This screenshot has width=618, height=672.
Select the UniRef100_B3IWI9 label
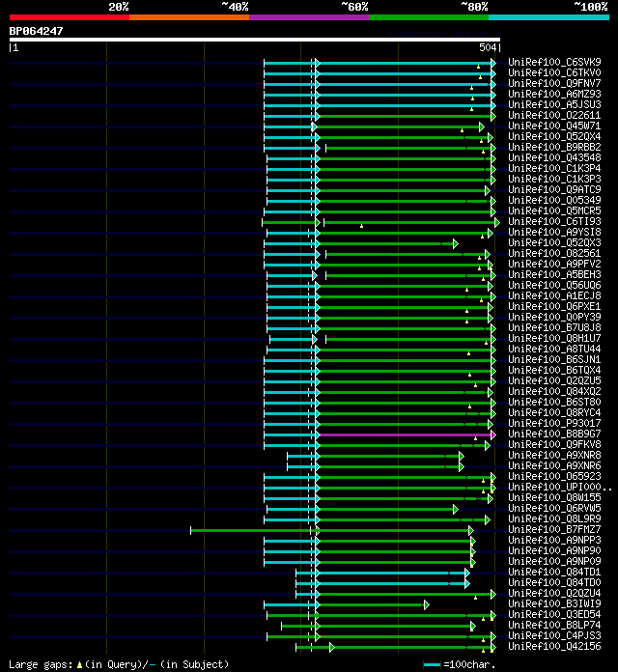(554, 603)
